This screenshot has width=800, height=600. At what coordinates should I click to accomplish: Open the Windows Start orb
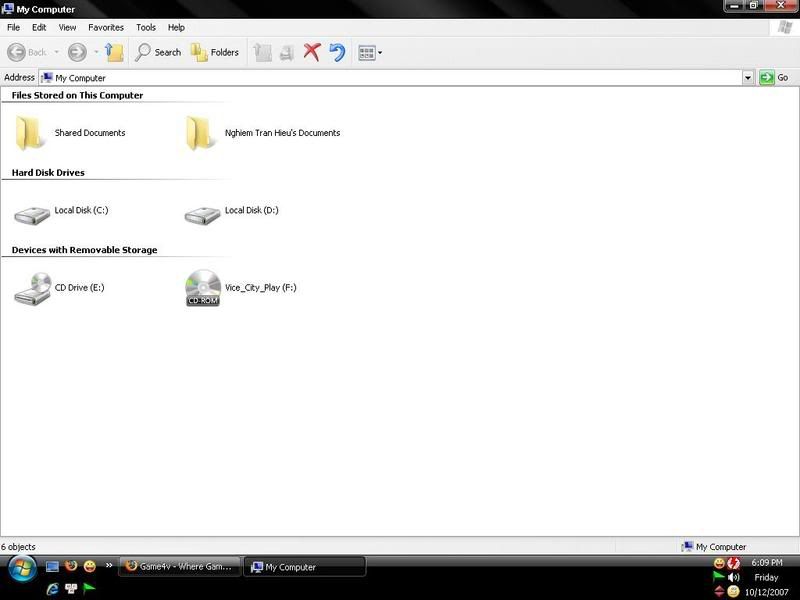pos(21,569)
